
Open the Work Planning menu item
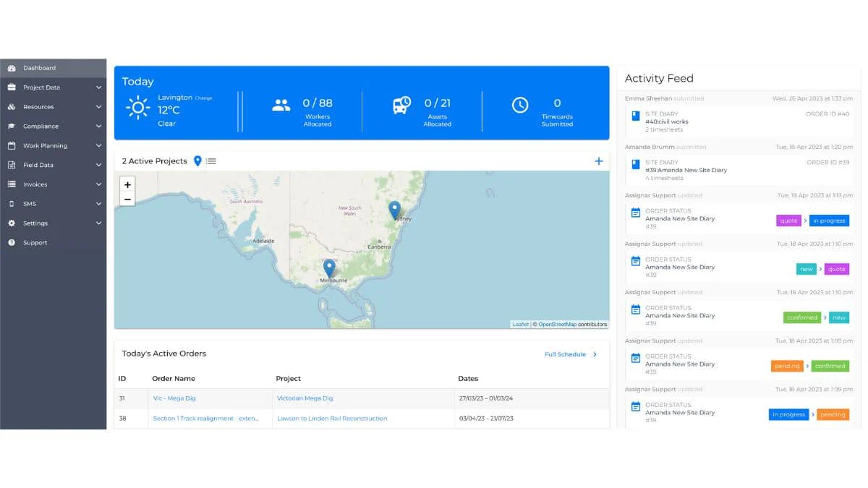coord(54,145)
